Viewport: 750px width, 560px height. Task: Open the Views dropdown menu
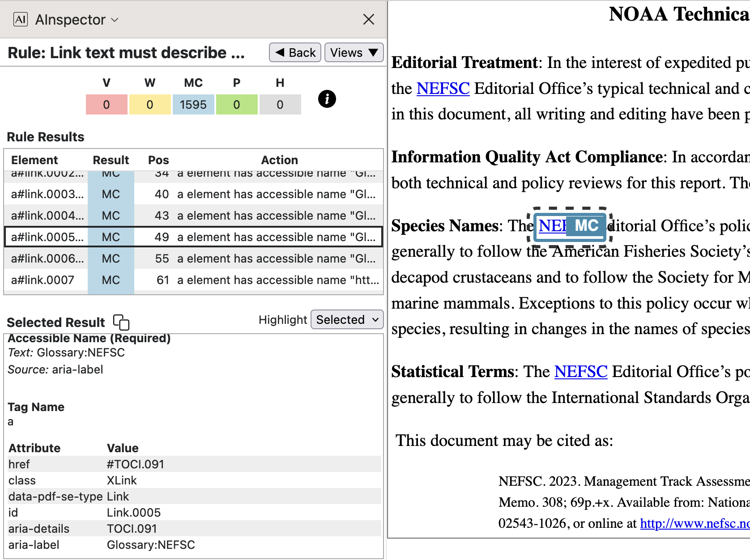click(354, 53)
